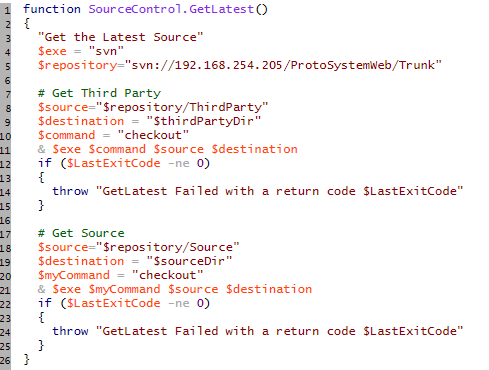Click the "Get the Latest Source" string
Screen dimensions: 489x370
[x=120, y=37]
